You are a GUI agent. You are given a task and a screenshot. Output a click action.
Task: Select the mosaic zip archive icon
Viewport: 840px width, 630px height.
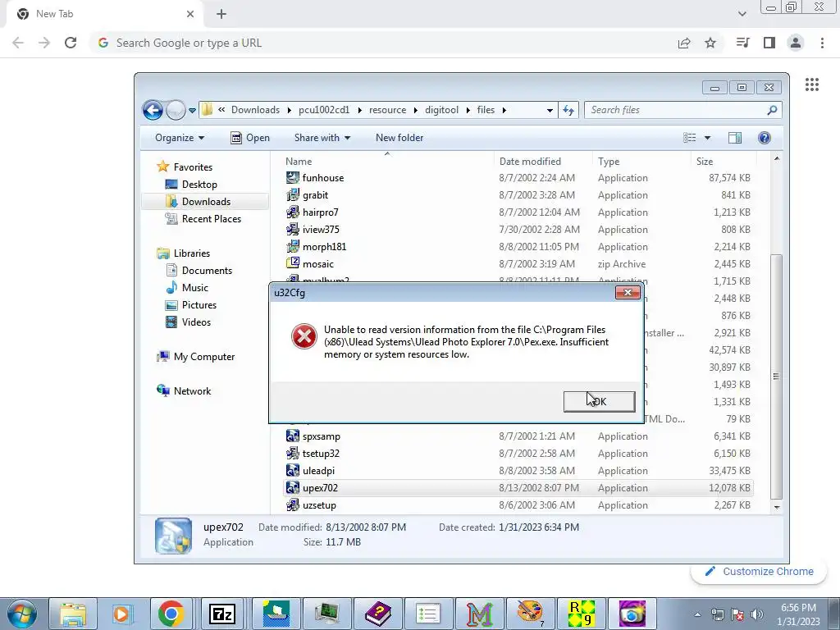(293, 263)
